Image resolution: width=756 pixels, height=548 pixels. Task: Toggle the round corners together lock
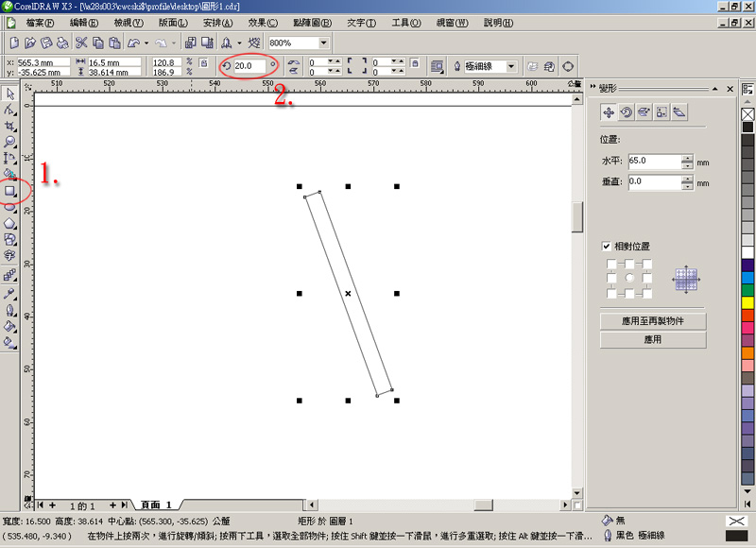click(x=415, y=63)
